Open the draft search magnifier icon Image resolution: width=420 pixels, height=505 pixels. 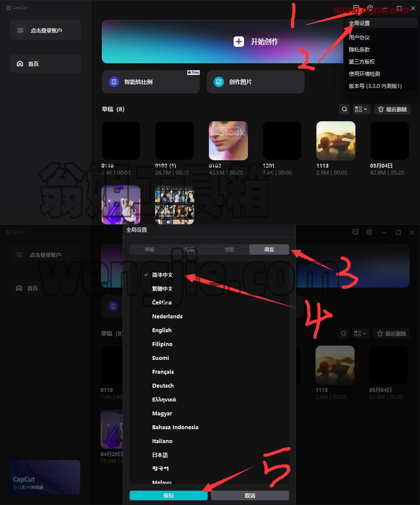click(x=344, y=109)
